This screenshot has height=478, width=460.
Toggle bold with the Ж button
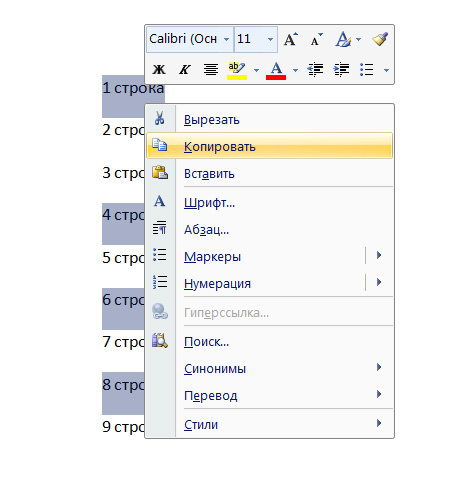tap(159, 70)
